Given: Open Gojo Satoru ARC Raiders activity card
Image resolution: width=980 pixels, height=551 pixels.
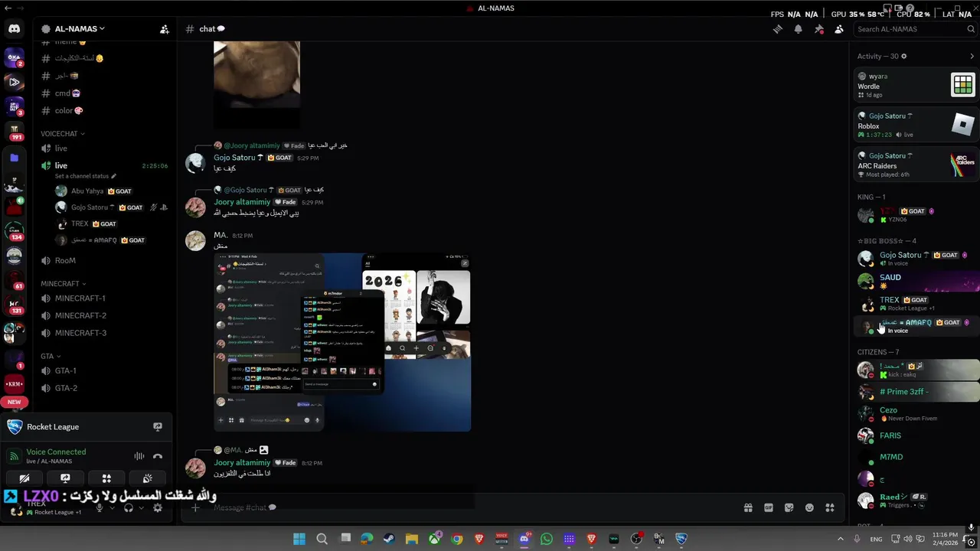Looking at the screenshot, I should [x=916, y=165].
